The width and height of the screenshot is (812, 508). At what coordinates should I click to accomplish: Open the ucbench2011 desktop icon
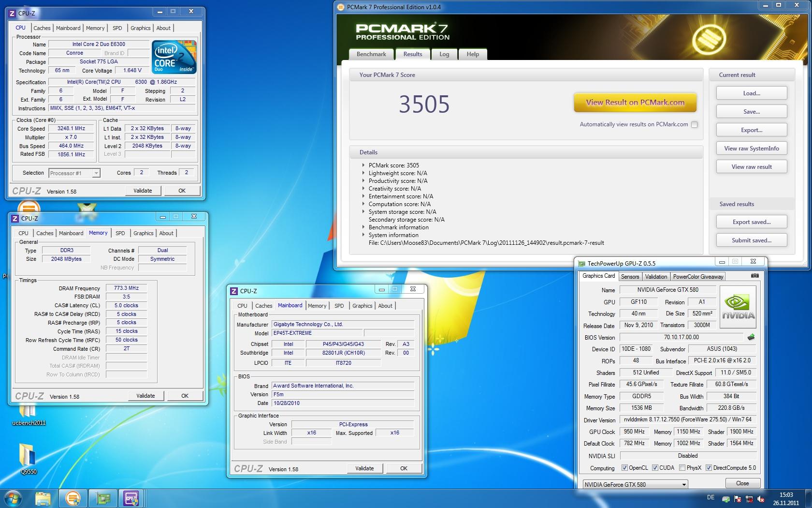click(29, 415)
